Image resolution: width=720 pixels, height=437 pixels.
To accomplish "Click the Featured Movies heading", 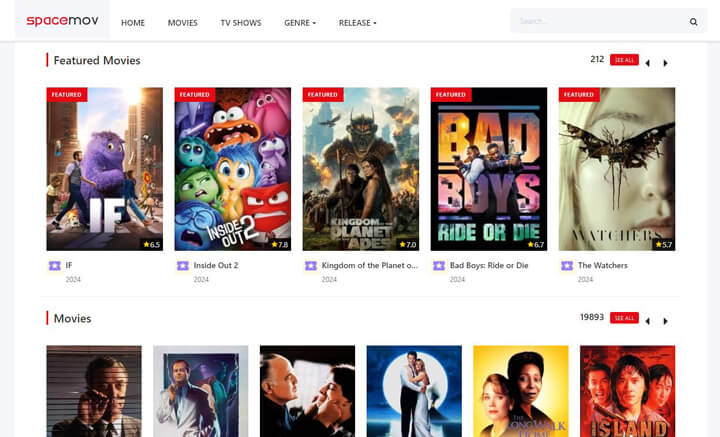I will coord(97,61).
